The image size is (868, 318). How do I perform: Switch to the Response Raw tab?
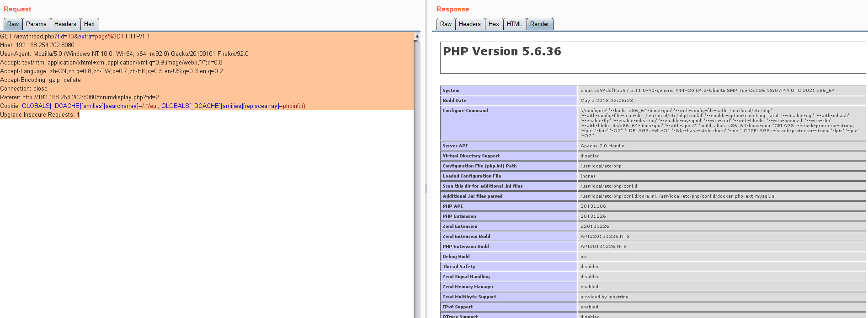[x=446, y=24]
